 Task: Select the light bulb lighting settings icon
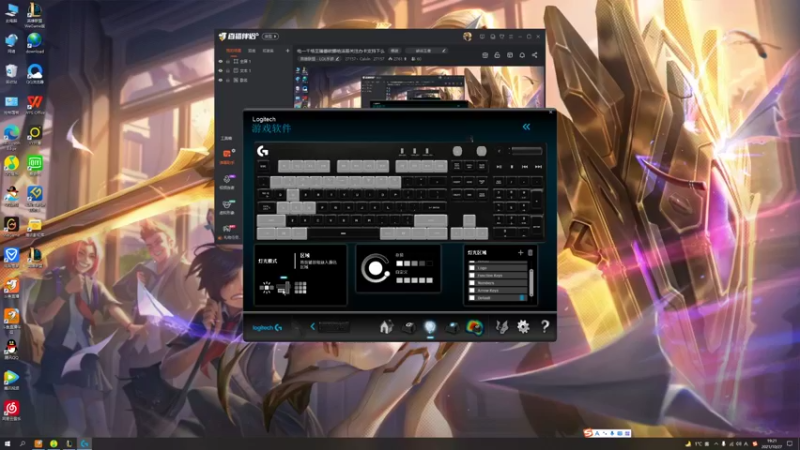click(430, 327)
